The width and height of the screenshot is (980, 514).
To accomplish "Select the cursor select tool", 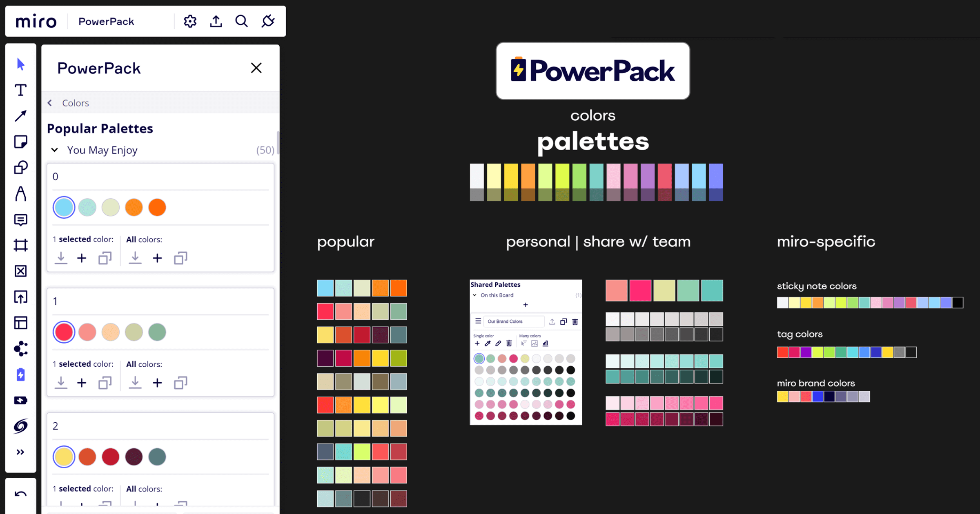I will click(x=20, y=64).
